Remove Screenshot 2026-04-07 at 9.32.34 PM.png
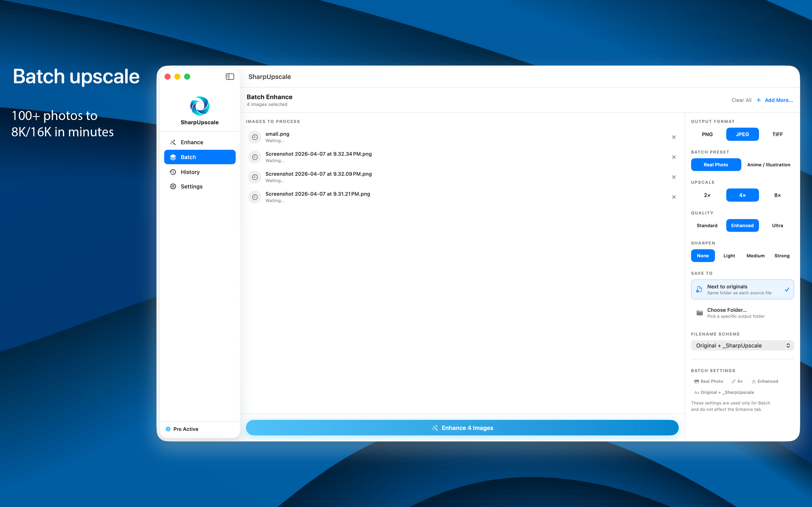Screen dimensions: 812x507 point(674,157)
